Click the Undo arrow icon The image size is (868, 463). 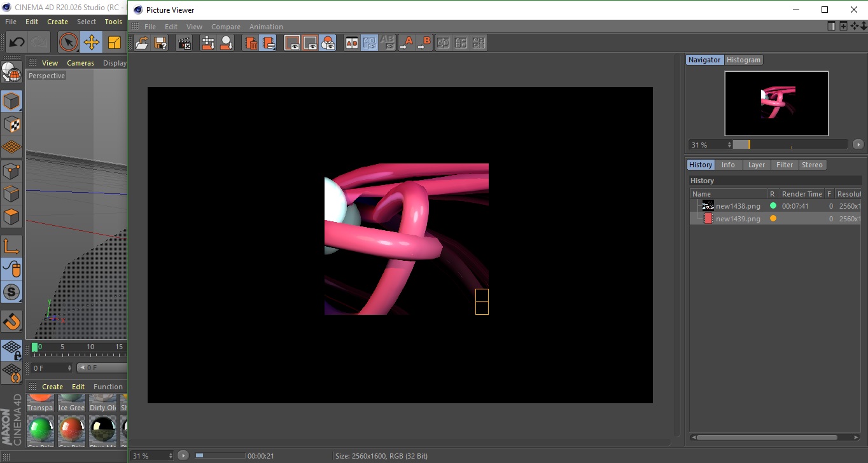(17, 43)
